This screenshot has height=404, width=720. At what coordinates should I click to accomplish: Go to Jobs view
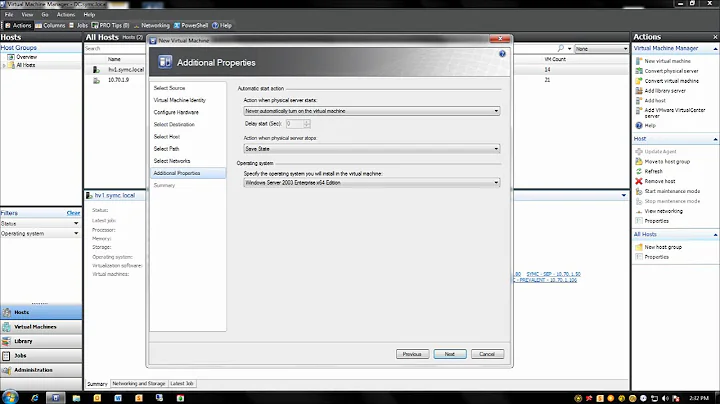(41, 355)
